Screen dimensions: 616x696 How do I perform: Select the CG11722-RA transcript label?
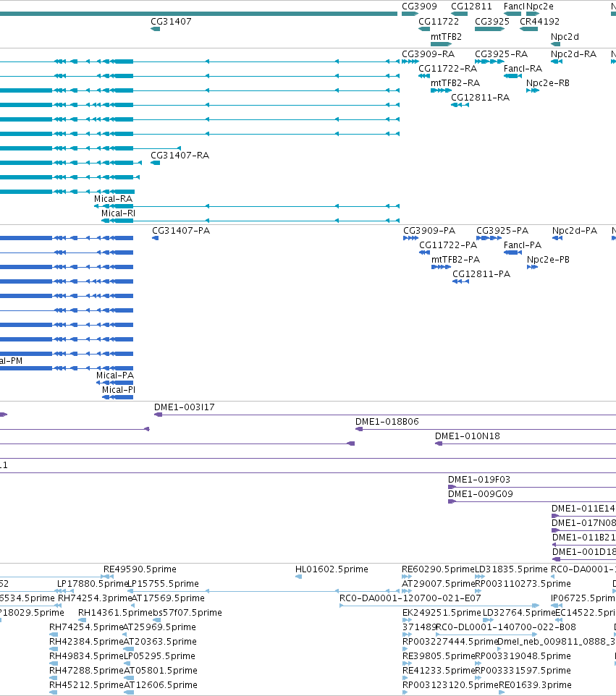(447, 68)
